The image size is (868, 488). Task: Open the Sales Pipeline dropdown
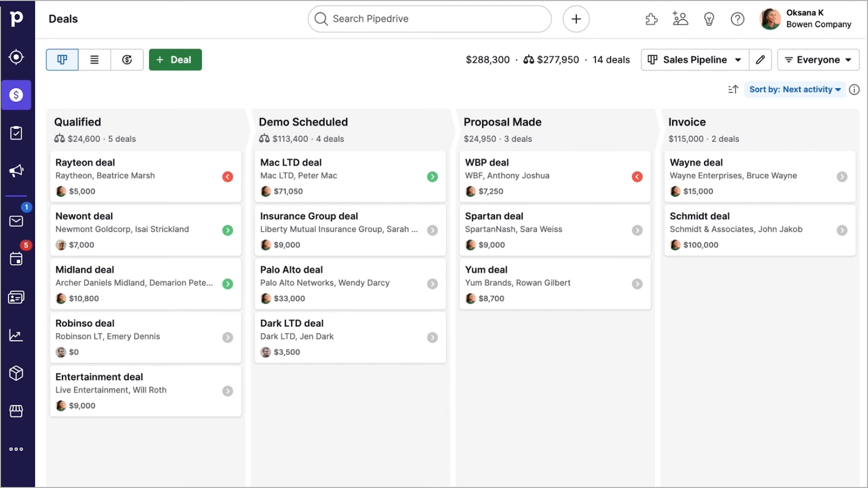click(695, 60)
